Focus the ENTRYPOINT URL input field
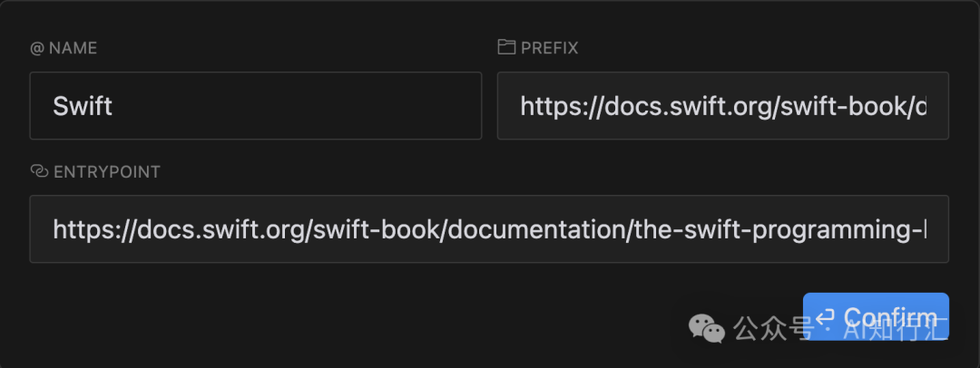This screenshot has height=368, width=980. click(x=489, y=228)
